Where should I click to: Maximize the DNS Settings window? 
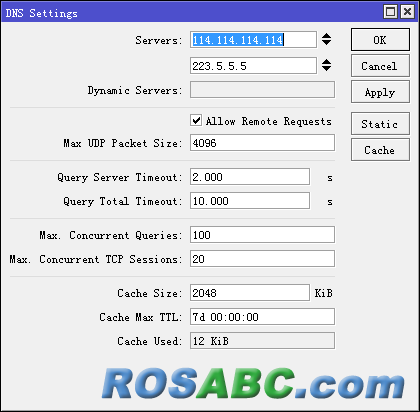click(x=390, y=12)
